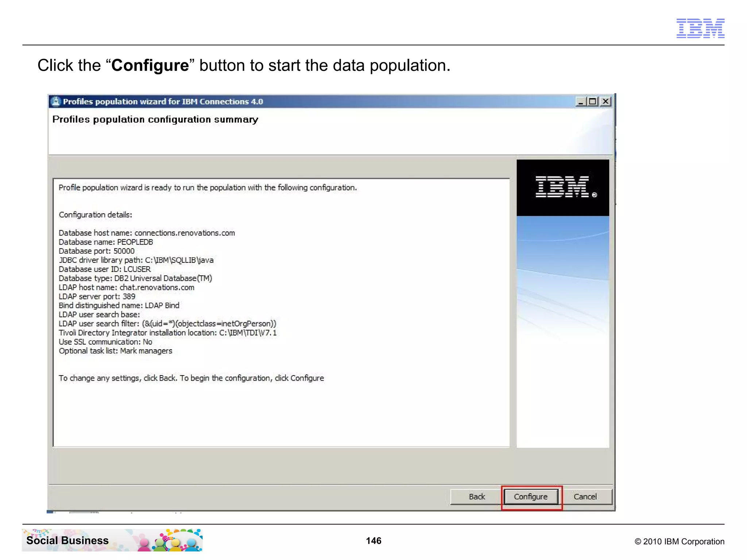
Task: Click the Configure button to start population
Action: pyautogui.click(x=531, y=497)
